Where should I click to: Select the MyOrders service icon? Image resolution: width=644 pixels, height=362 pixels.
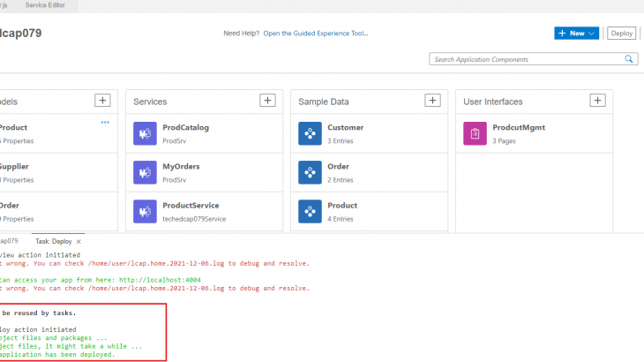(x=145, y=172)
